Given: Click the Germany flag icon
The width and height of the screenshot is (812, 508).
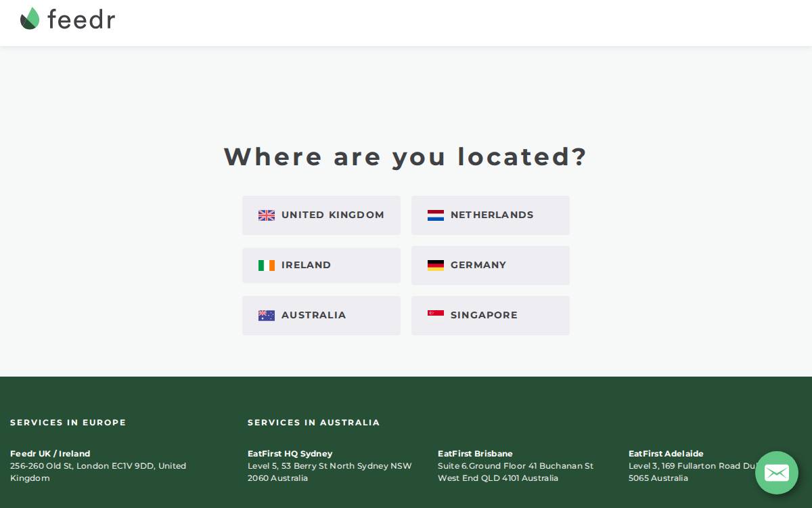Looking at the screenshot, I should [436, 266].
